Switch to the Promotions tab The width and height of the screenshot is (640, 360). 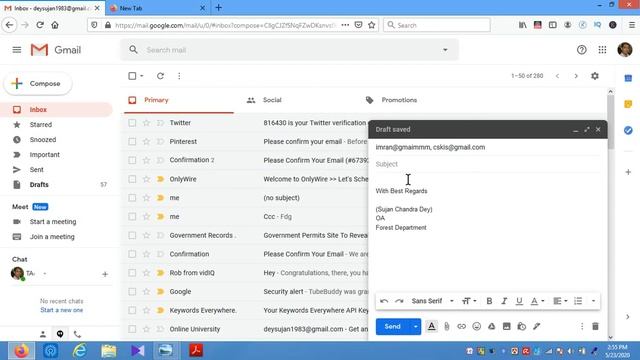point(399,100)
